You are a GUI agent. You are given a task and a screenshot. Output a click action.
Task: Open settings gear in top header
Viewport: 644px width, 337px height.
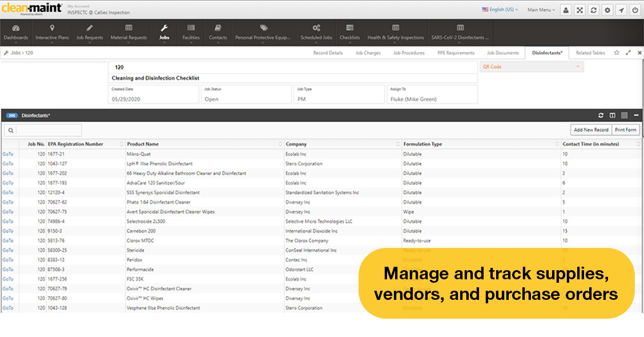coord(607,10)
